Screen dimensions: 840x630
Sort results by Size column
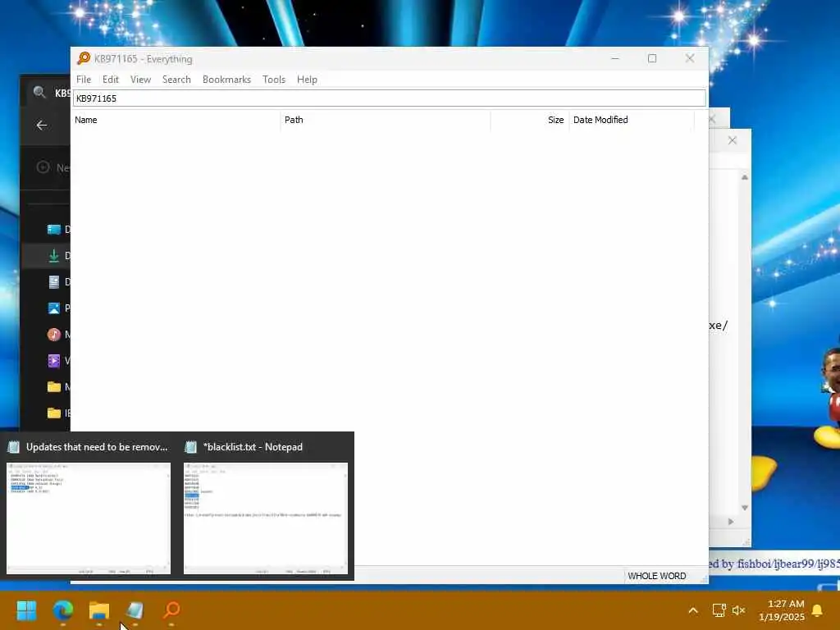coord(529,120)
